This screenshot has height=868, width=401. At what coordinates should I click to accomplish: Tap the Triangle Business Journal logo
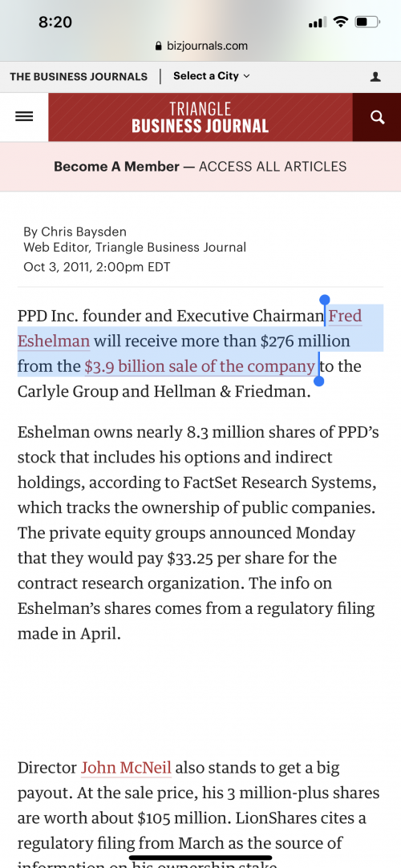[x=200, y=117]
